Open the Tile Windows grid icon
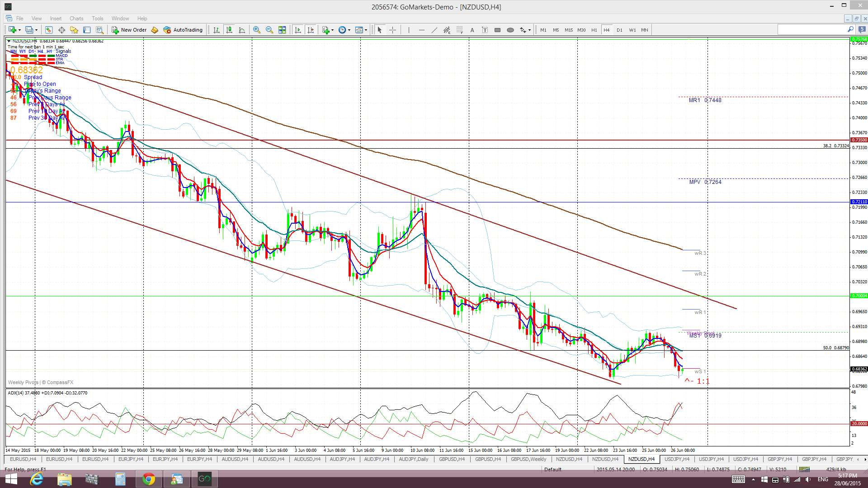 click(x=282, y=30)
